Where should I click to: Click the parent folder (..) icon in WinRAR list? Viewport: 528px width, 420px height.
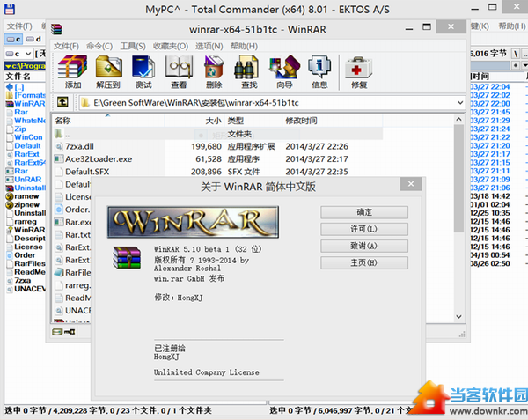[59, 134]
